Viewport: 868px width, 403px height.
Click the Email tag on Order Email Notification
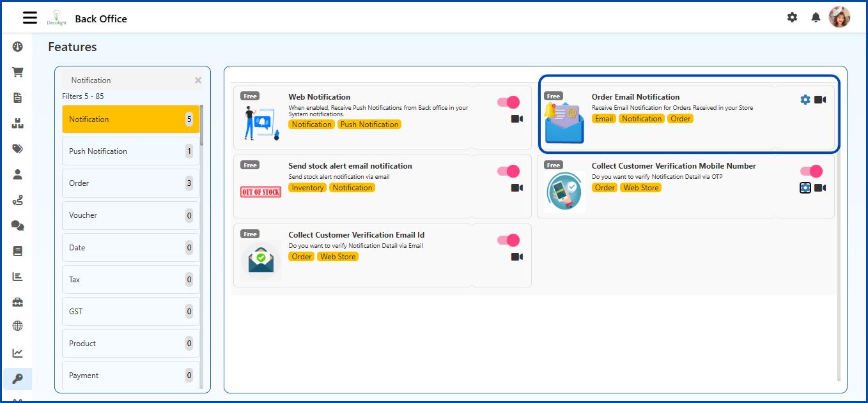tap(603, 118)
